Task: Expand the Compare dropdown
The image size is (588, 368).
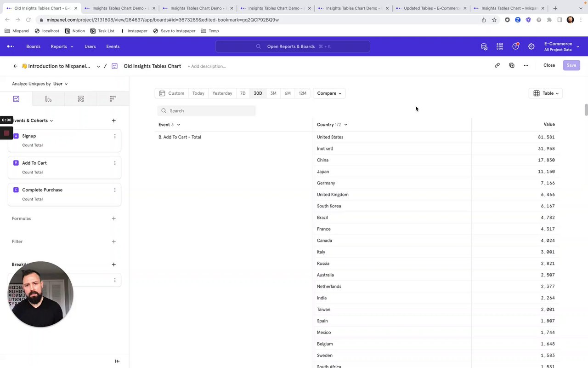Action: 329,93
